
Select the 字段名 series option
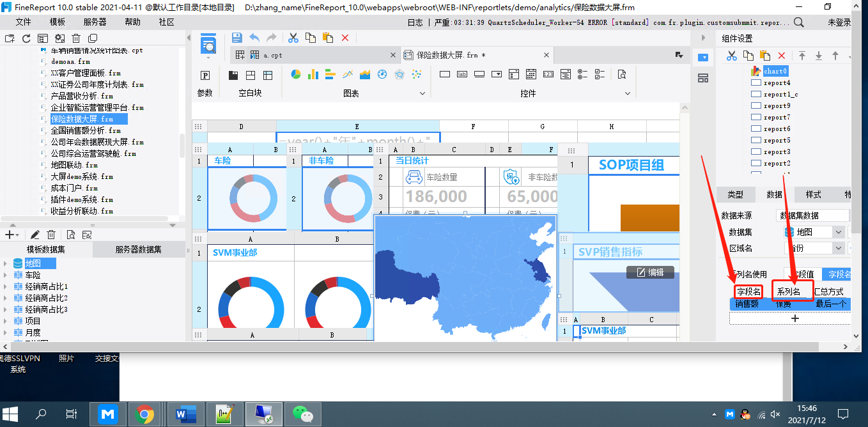click(839, 274)
